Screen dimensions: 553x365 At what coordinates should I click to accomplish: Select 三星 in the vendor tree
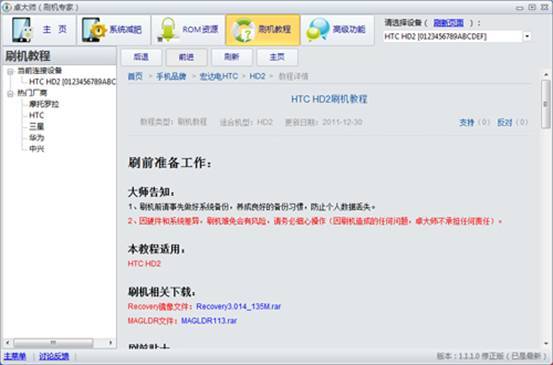click(36, 126)
